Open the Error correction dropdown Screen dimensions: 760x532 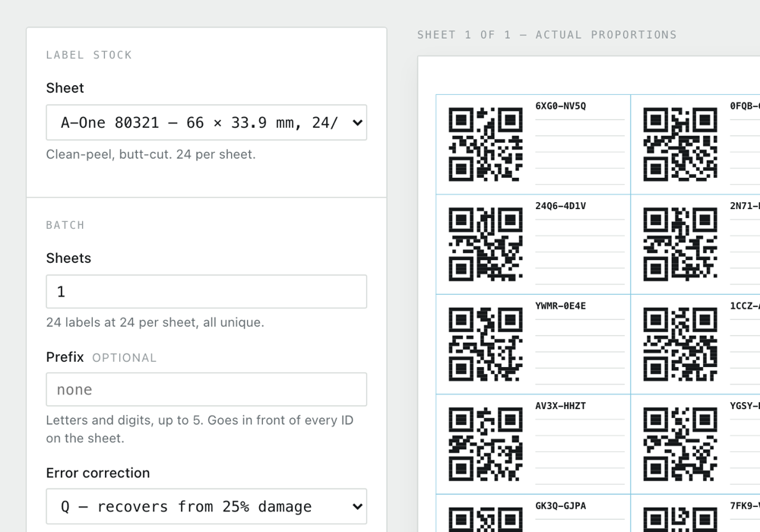click(207, 506)
